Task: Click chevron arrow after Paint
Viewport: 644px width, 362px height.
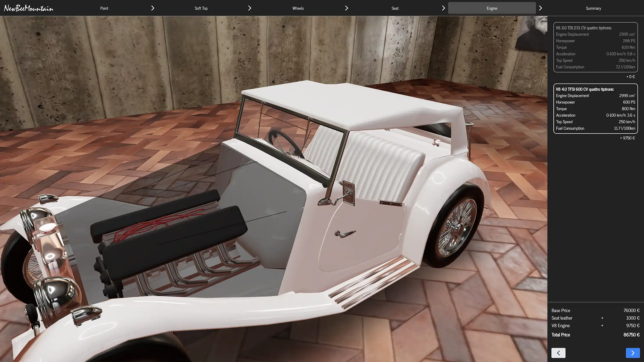Action: tap(153, 8)
